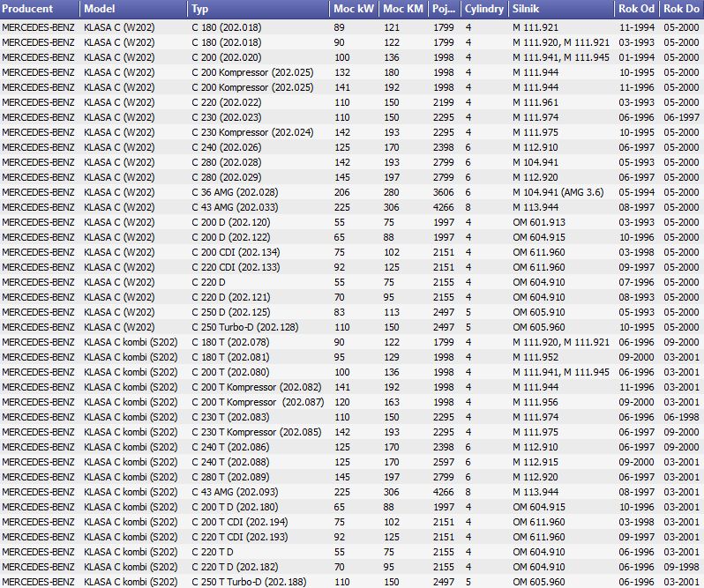Image resolution: width=704 pixels, height=588 pixels.
Task: Click the 06-1998 Rok Do value
Action: (x=681, y=417)
